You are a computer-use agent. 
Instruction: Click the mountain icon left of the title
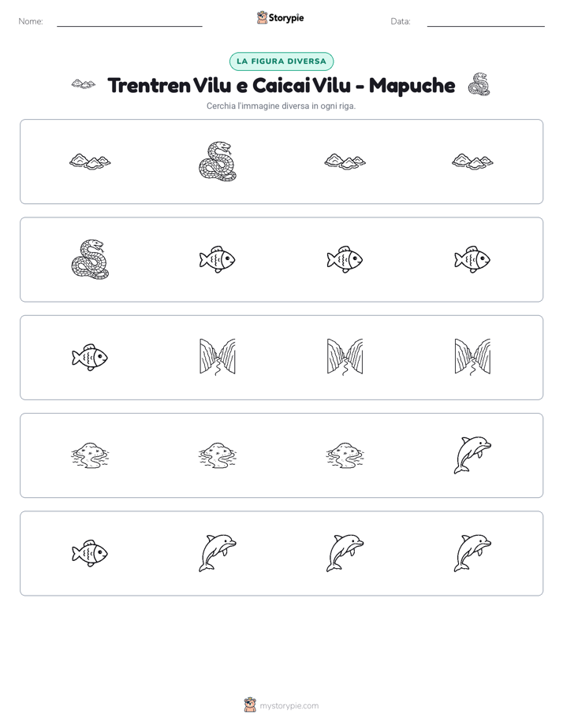pyautogui.click(x=84, y=84)
